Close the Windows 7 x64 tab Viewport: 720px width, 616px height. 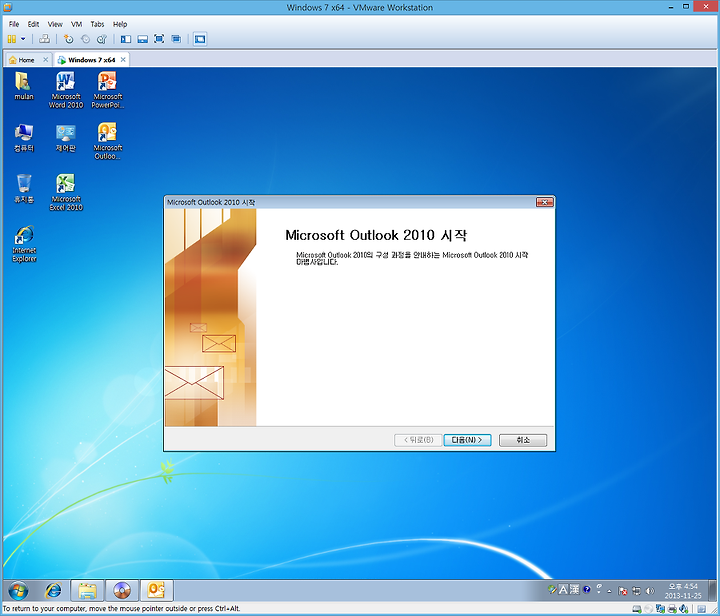point(123,60)
